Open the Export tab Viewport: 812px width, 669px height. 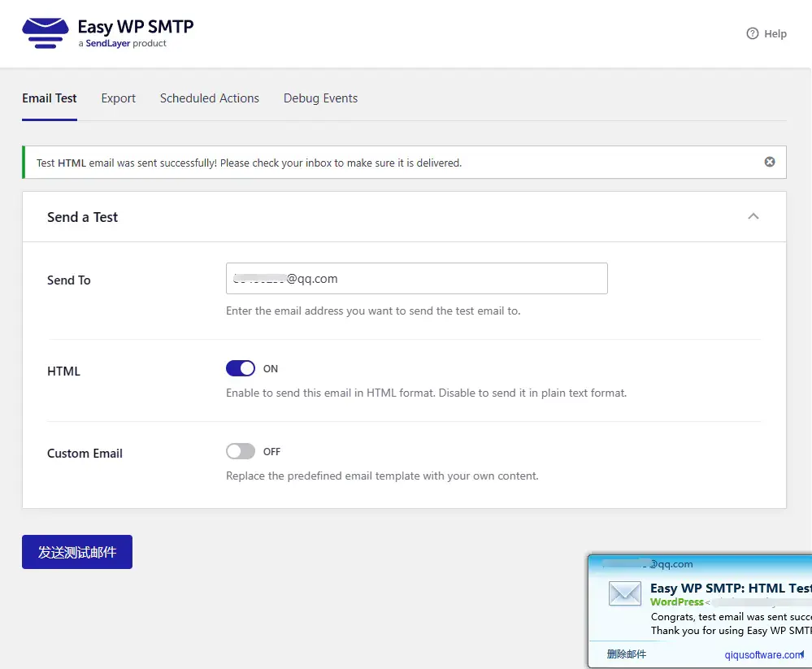tap(118, 98)
